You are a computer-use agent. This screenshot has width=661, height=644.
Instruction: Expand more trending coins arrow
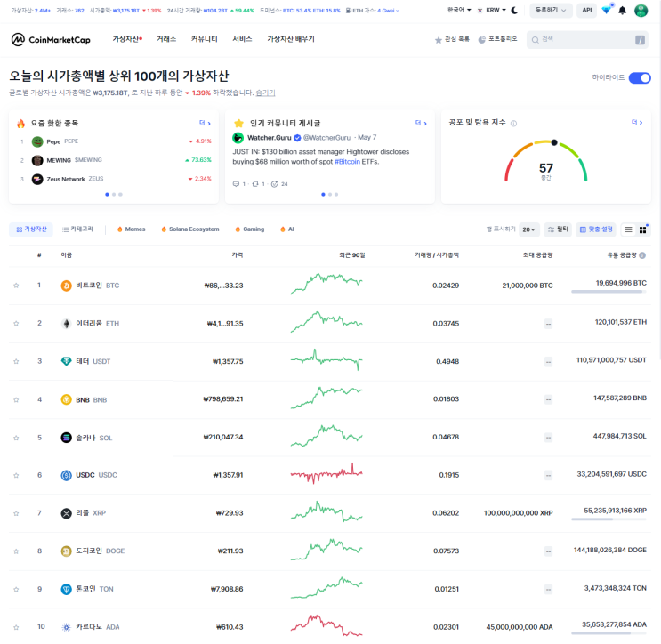click(205, 123)
